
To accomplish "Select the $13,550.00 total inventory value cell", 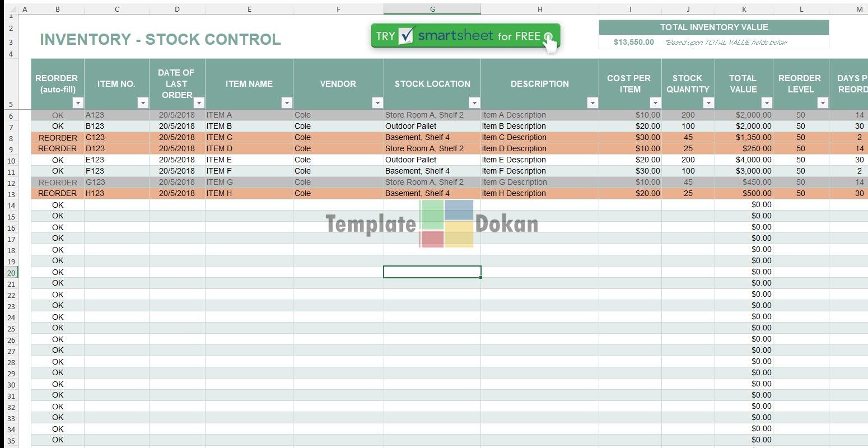I will pos(633,42).
